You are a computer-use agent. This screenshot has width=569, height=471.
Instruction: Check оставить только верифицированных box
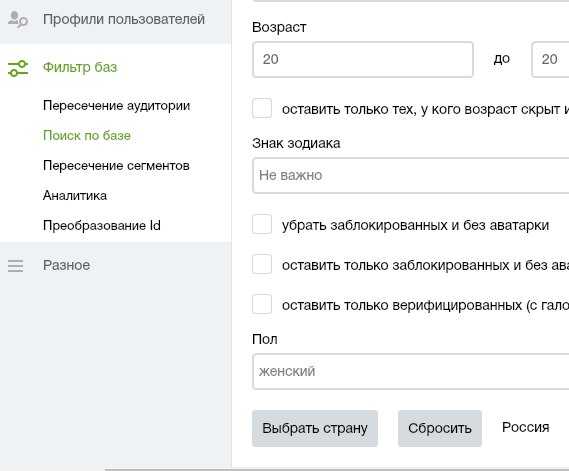(x=262, y=304)
